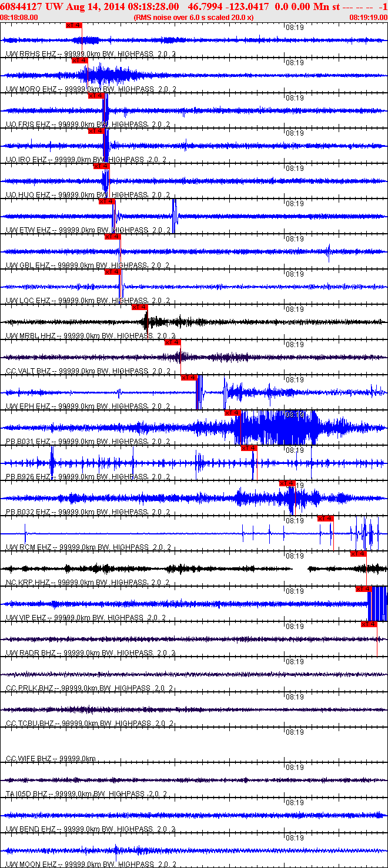Image resolution: width=388 pixels, height=868 pixels.
Task: Click the RCM trace pick marker
Action: (x=326, y=519)
